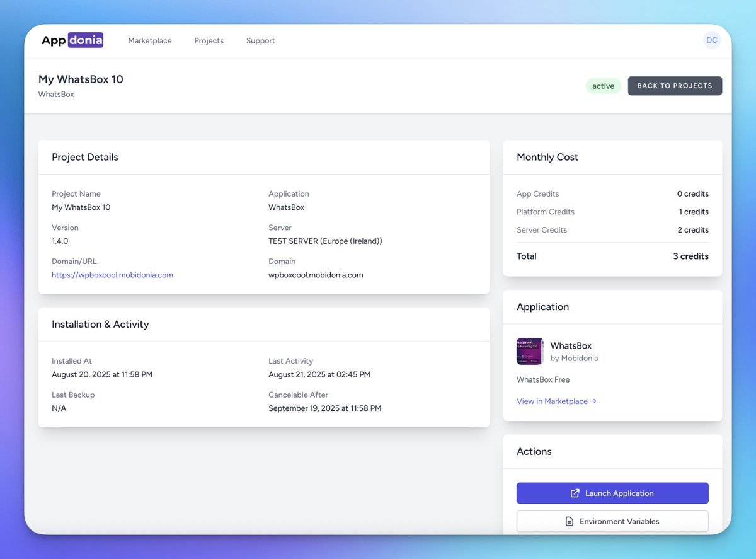The height and width of the screenshot is (559, 756).
Task: Click the WhatsBox Free plan text
Action: 543,379
